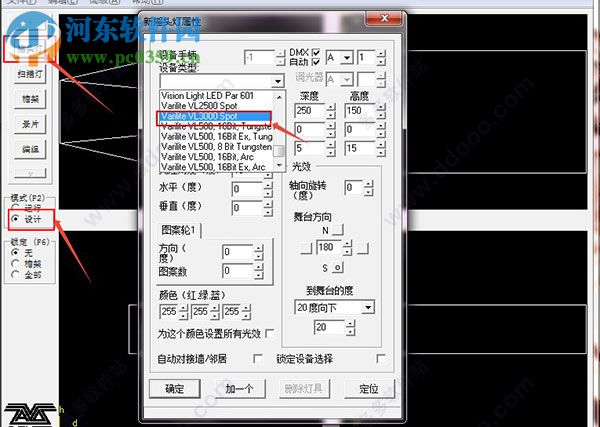Viewport: 600px width, 427px height.
Task: Click the 高度 column field showing 15
Action: 360,148
